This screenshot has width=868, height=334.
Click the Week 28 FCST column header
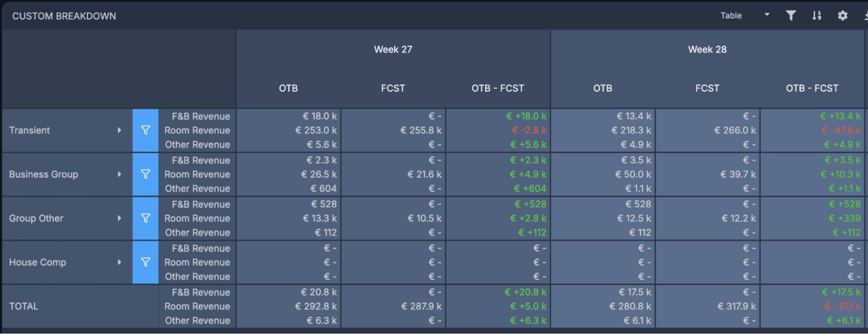click(x=707, y=88)
